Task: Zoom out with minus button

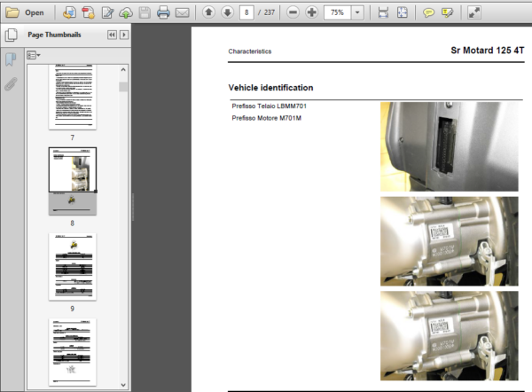Action: tap(293, 12)
